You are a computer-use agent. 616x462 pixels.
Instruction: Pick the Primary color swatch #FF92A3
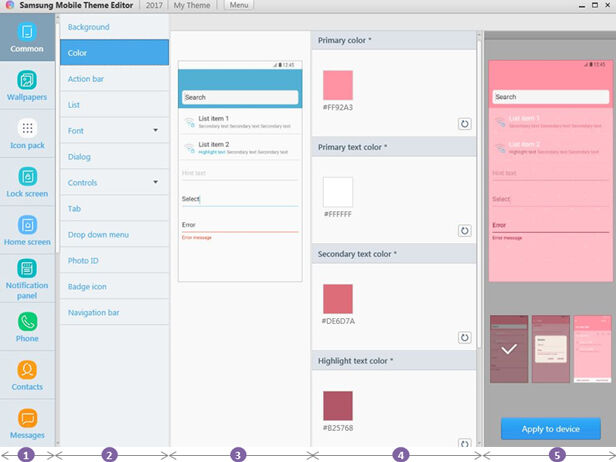[x=338, y=85]
